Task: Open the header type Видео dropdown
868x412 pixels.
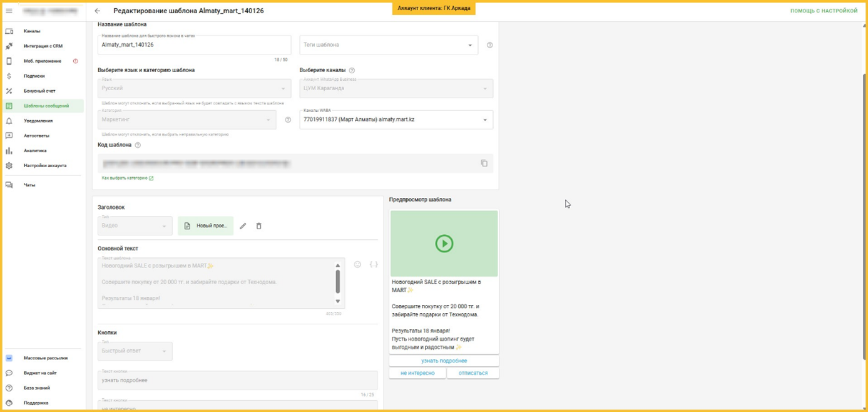Action: point(135,226)
